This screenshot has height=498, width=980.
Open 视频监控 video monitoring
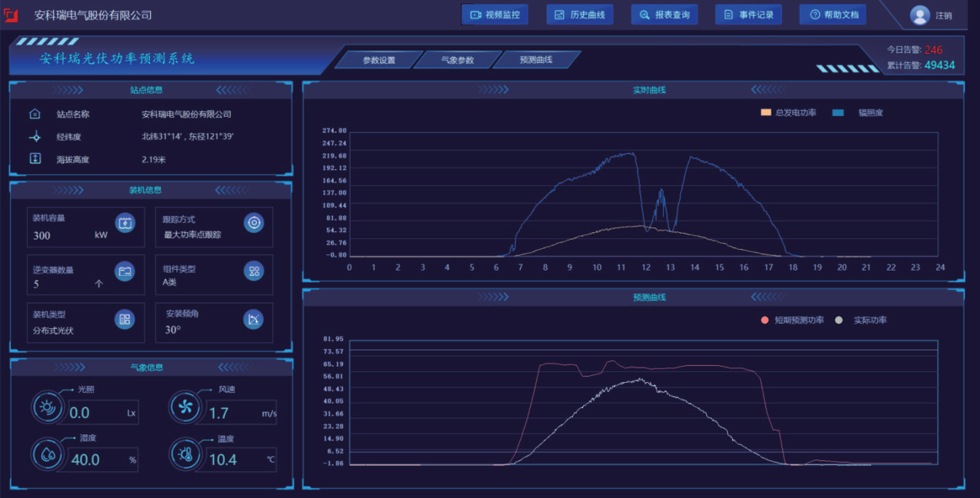coord(495,15)
